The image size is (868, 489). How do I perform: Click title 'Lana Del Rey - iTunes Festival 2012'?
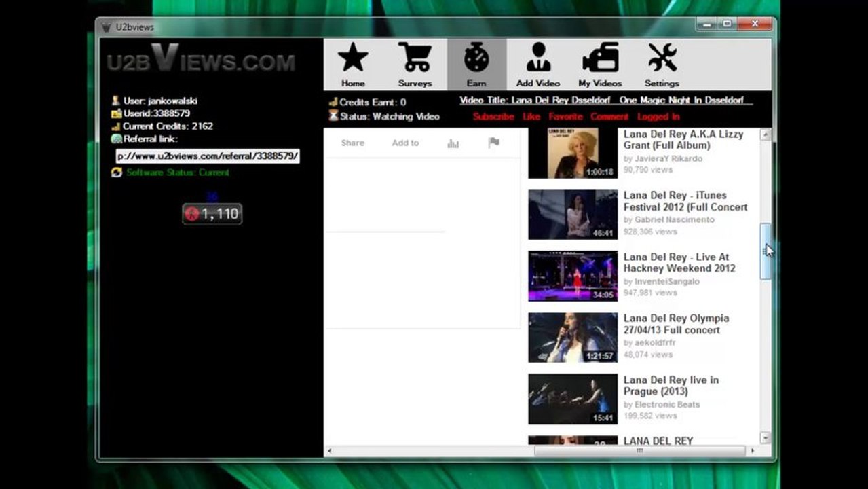685,201
